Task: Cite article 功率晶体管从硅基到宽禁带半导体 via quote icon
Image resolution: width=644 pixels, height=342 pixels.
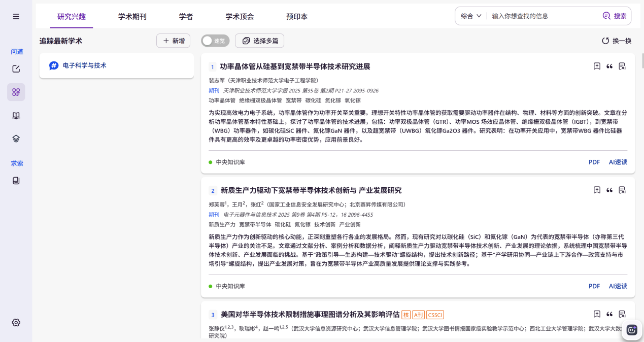Action: coord(609,66)
